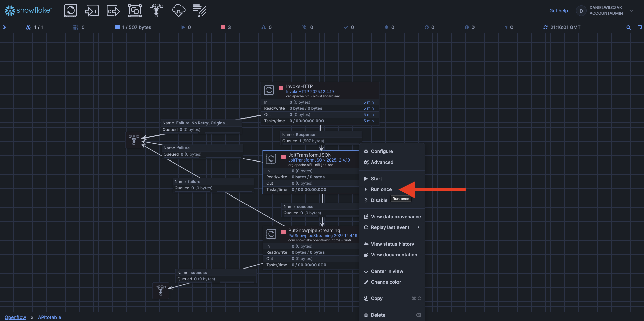Select the Input Port toolbar icon
The image size is (644, 321).
click(91, 11)
